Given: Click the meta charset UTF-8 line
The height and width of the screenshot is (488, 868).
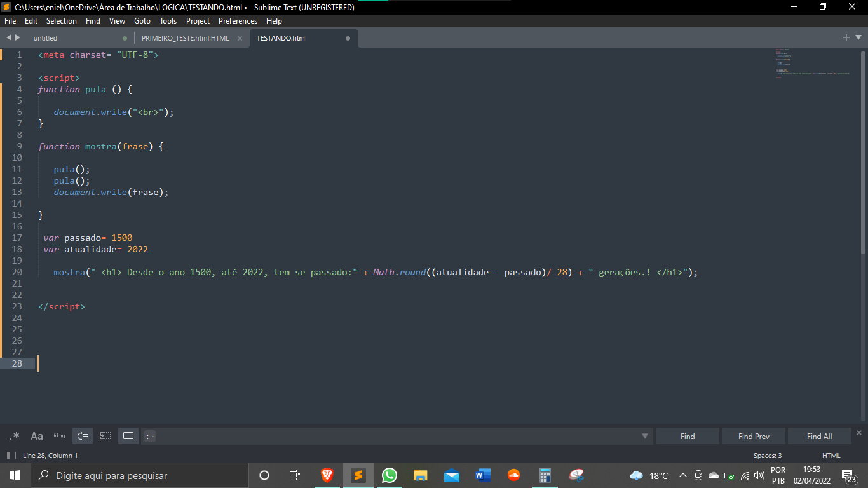Looking at the screenshot, I should (x=98, y=55).
